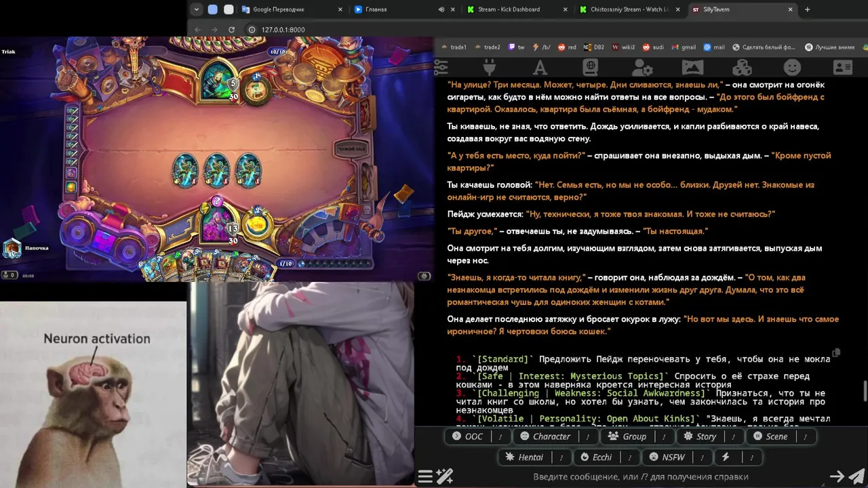Go back in browser history
This screenshot has height=488, width=868.
[197, 30]
